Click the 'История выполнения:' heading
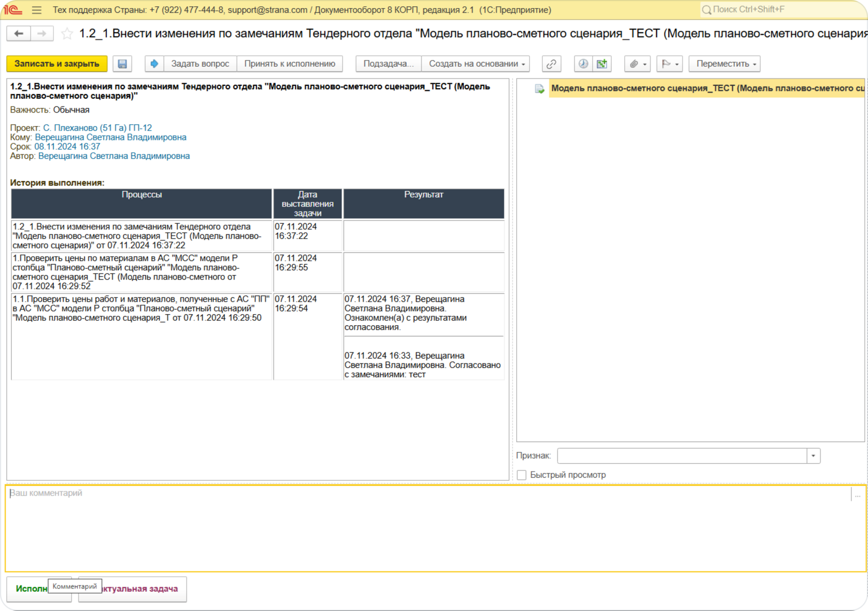This screenshot has width=868, height=611. 57,182
